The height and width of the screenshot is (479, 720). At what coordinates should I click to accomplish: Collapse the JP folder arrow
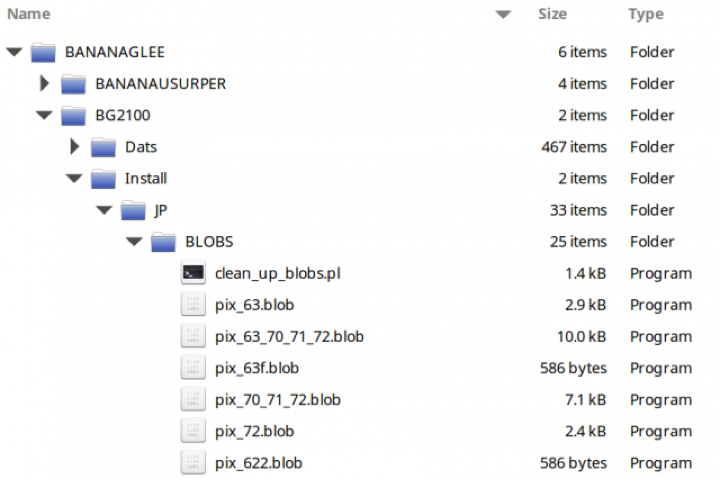[103, 211]
